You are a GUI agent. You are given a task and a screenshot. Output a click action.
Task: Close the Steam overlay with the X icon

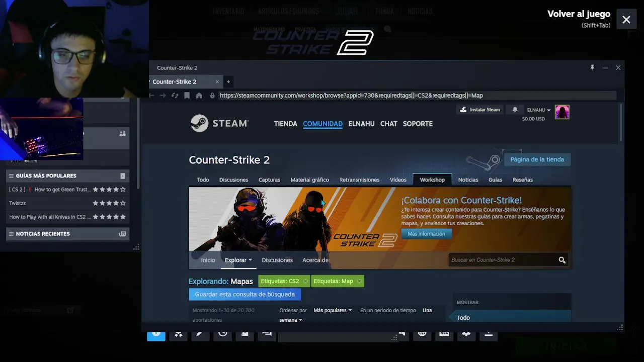pyautogui.click(x=626, y=20)
